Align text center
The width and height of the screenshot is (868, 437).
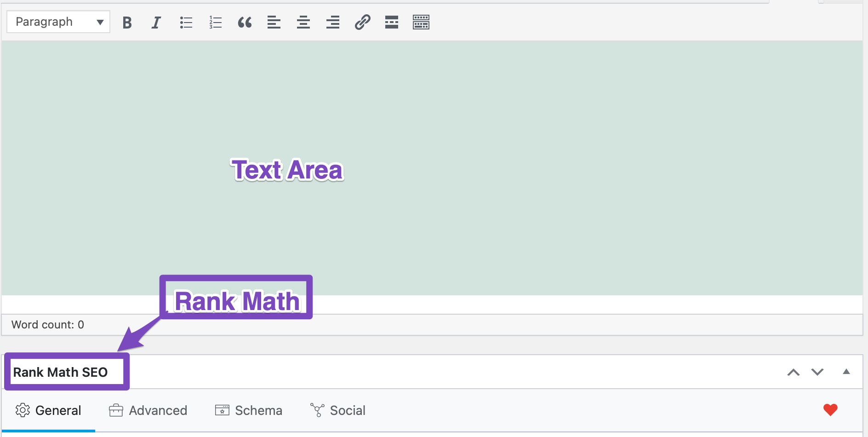(x=303, y=22)
